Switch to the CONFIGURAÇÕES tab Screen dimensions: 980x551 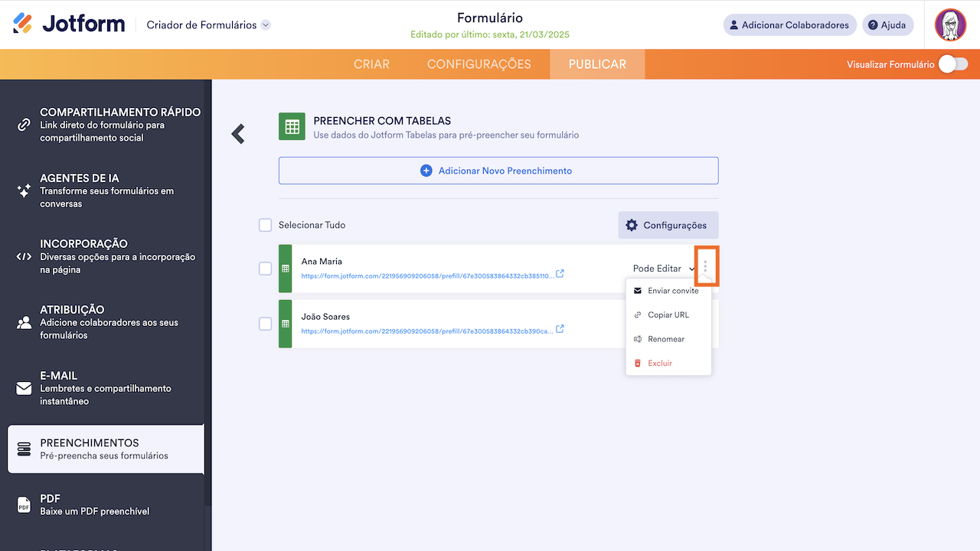[x=479, y=64]
